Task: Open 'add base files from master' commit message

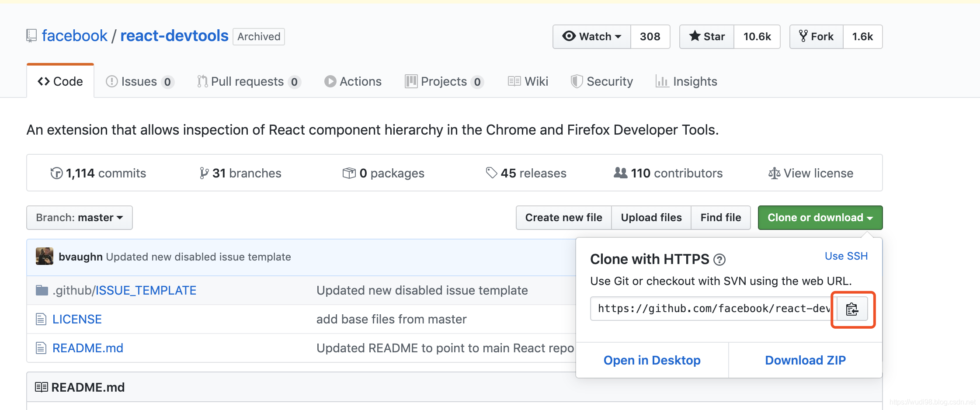Action: coord(392,319)
